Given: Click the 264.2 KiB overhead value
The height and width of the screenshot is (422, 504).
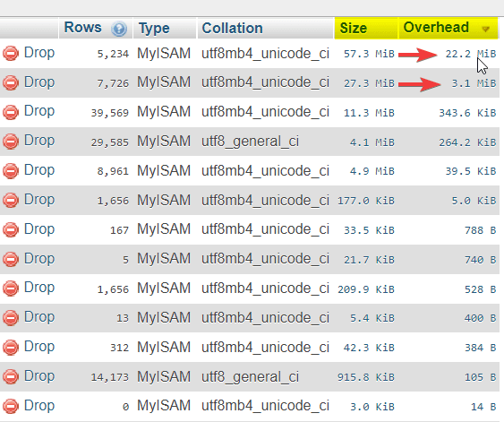Looking at the screenshot, I should tap(467, 142).
